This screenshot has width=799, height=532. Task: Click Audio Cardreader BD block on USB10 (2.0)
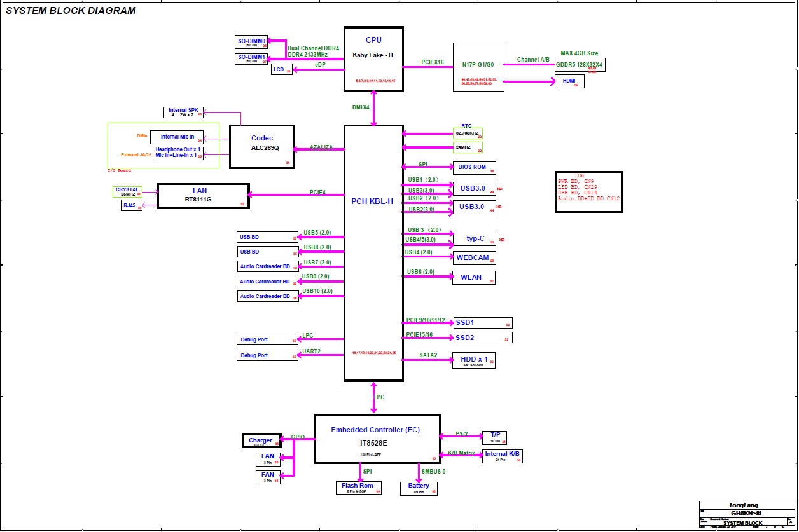click(x=268, y=296)
